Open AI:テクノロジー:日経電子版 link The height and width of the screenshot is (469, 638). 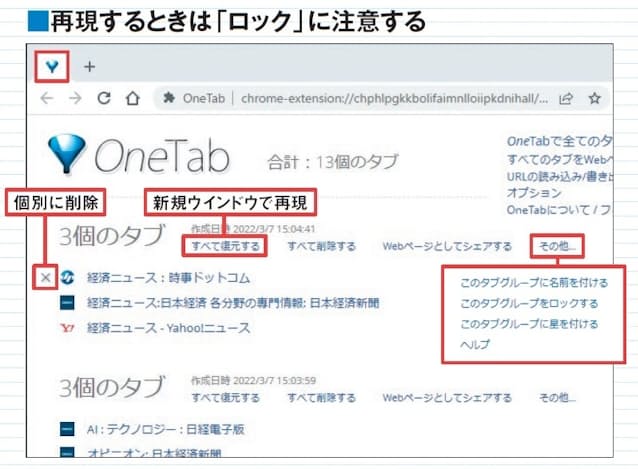(166, 430)
